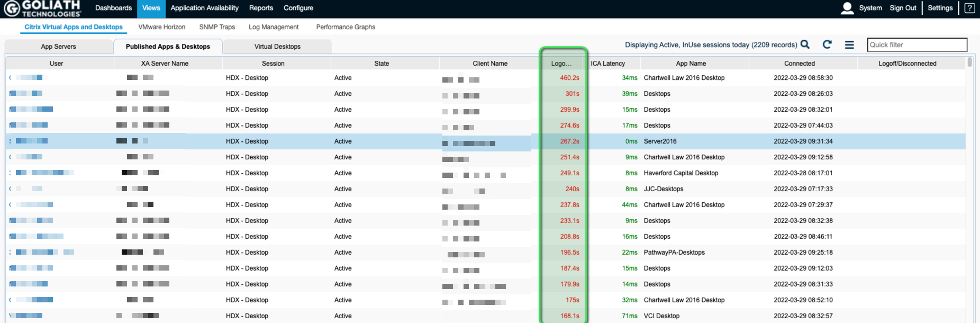Select the 301s logon duration cell
The image size is (980, 323).
[572, 94]
